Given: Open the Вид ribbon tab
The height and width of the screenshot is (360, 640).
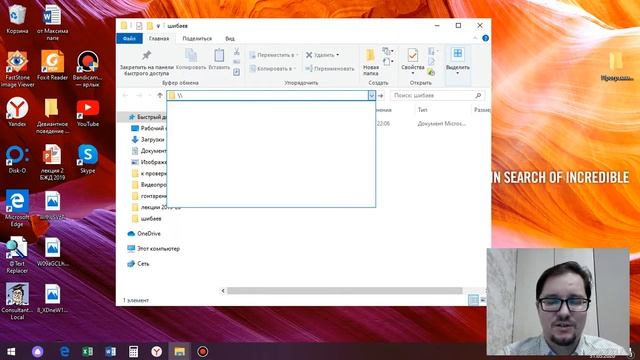Looking at the screenshot, I should [x=230, y=38].
